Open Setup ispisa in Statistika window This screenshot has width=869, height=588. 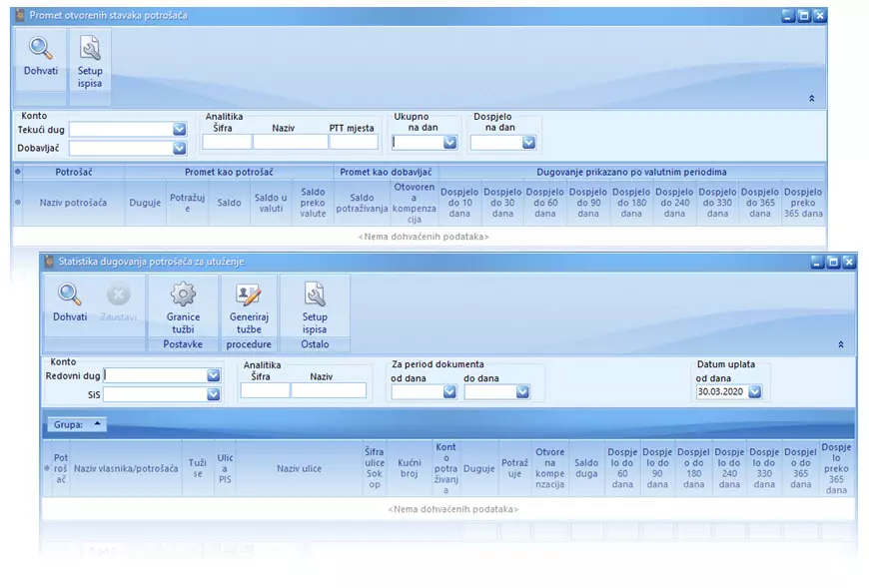coord(315,295)
